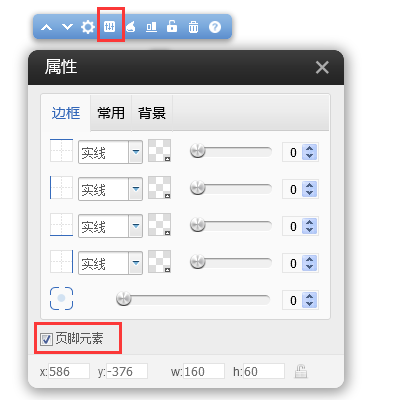402x400 pixels.
Task: Click the corner radius slider handle
Action: (124, 298)
